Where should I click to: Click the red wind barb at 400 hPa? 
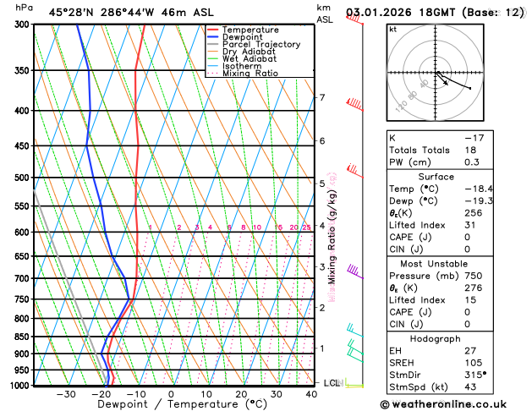(x=354, y=105)
